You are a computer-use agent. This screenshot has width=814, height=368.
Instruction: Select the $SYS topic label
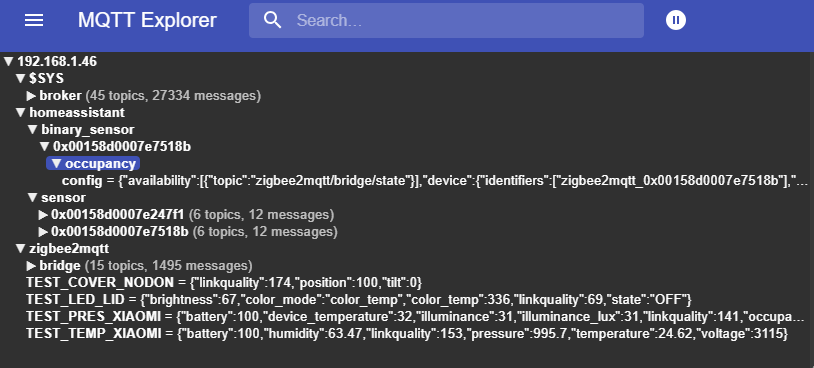click(x=47, y=78)
